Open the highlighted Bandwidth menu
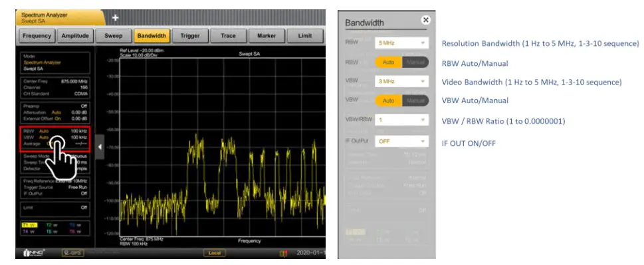644x265 pixels. pyautogui.click(x=152, y=36)
